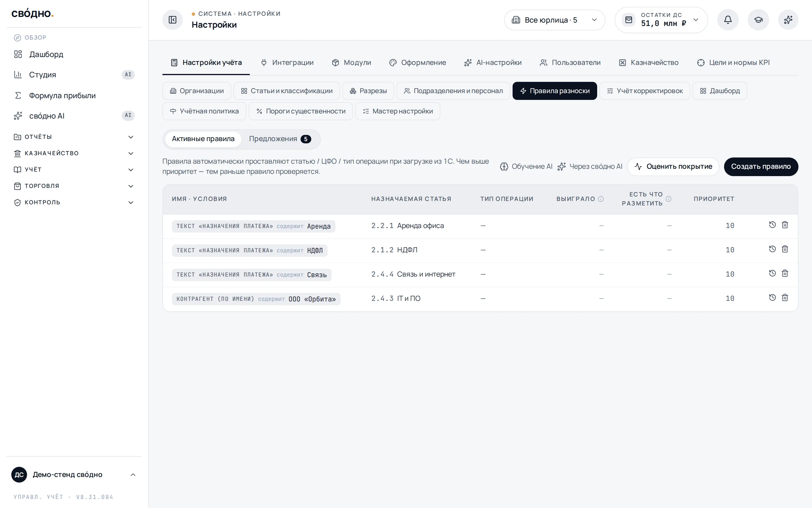Image resolution: width=812 pixels, height=508 pixels.
Task: Open свóдно AI in the sidebar
Action: point(74,116)
